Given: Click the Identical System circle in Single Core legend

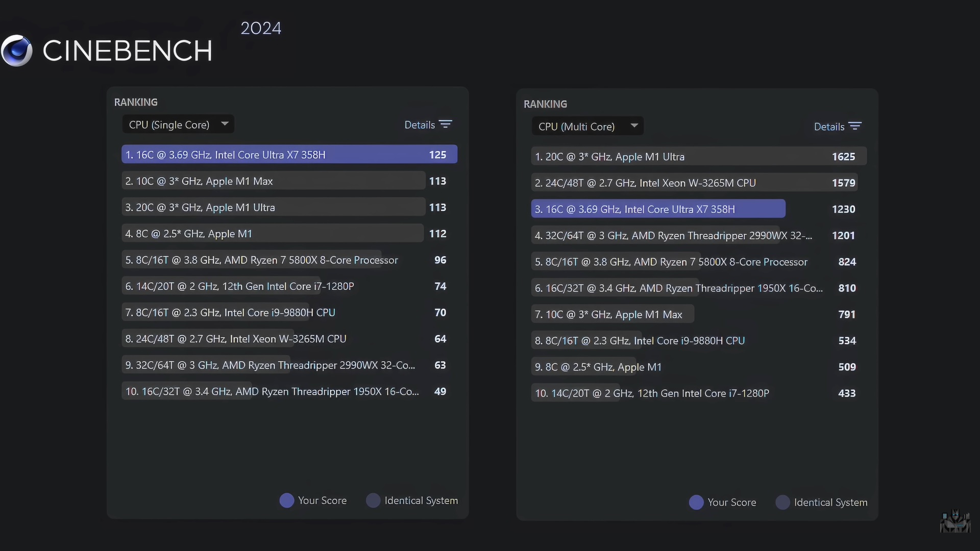Looking at the screenshot, I should tap(373, 500).
